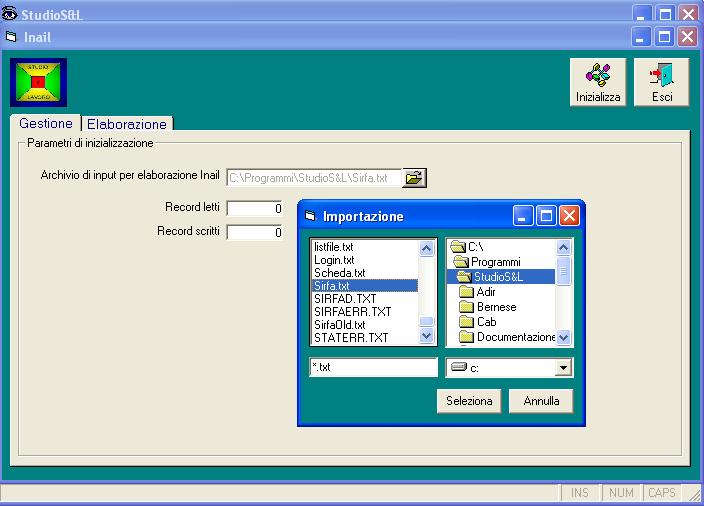Select Sirfa.txt in the file list
Screen dimensions: 704x506
pos(365,286)
